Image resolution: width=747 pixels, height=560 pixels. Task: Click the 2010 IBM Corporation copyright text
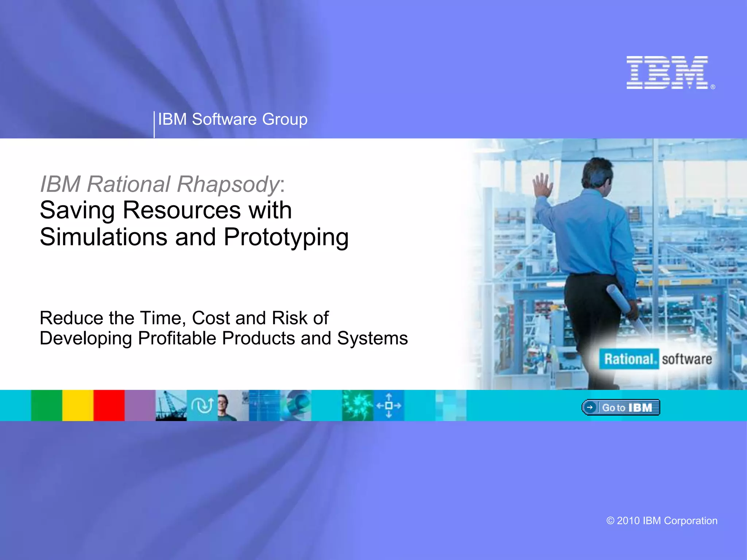click(x=662, y=521)
